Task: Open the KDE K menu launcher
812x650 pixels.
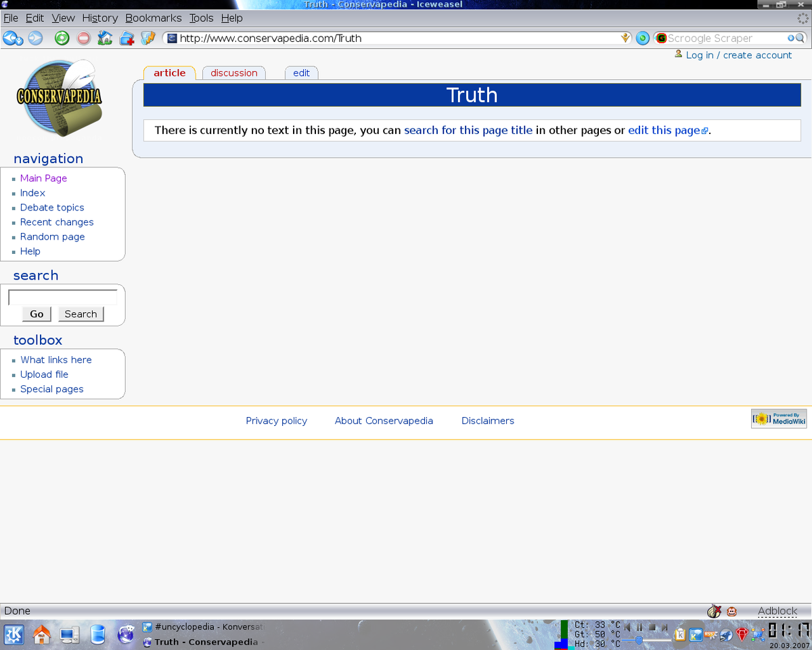Action: click(14, 634)
